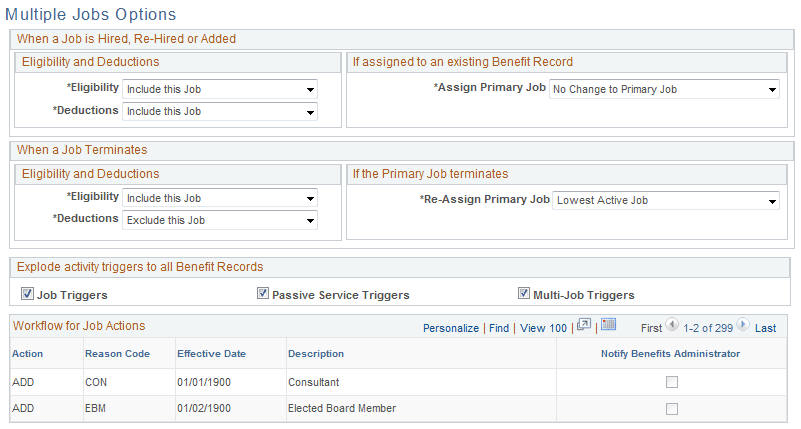Download grid to spreadsheet icon

pyautogui.click(x=608, y=324)
